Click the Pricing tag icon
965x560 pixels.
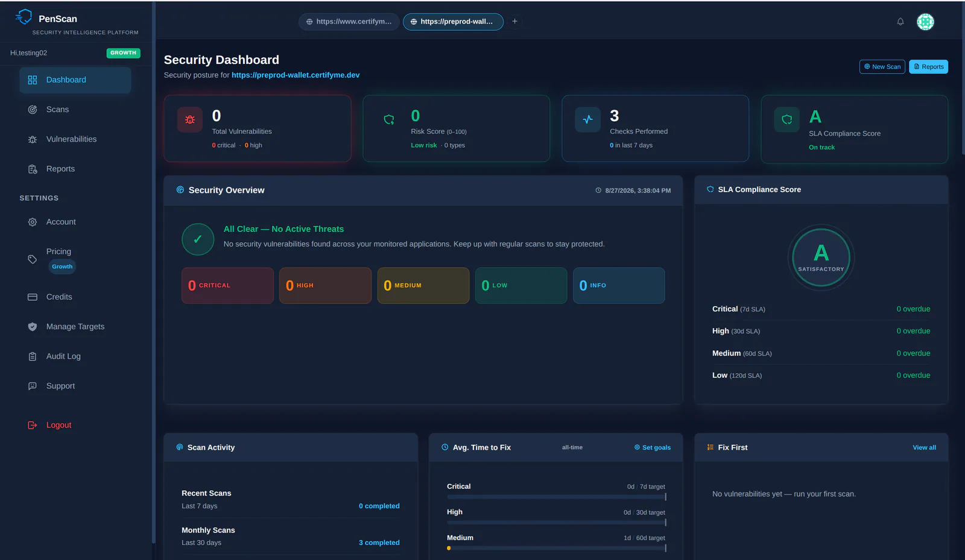tap(33, 259)
